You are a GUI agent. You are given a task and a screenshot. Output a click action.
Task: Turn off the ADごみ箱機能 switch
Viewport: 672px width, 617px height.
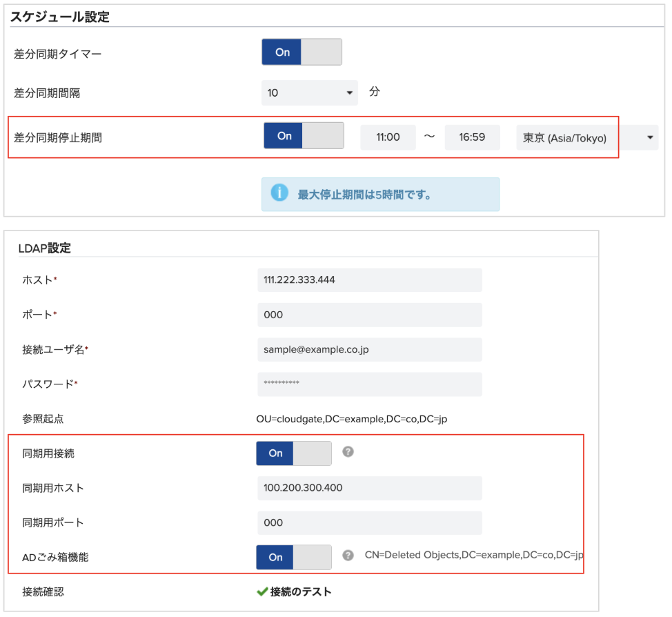[x=294, y=557]
